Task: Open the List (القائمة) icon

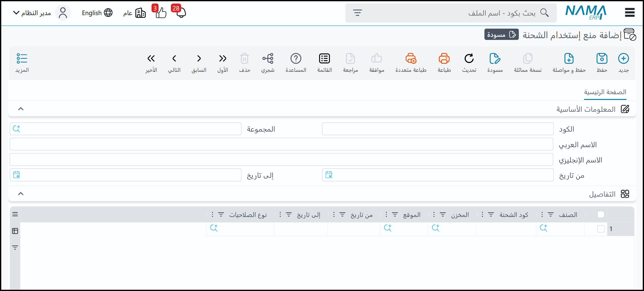Action: [x=324, y=59]
